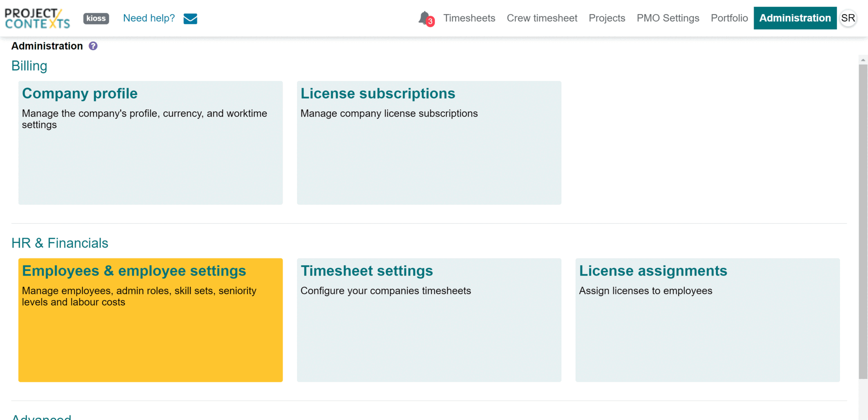Click "Configure your companies timesheets" description
The image size is (868, 420).
click(386, 291)
